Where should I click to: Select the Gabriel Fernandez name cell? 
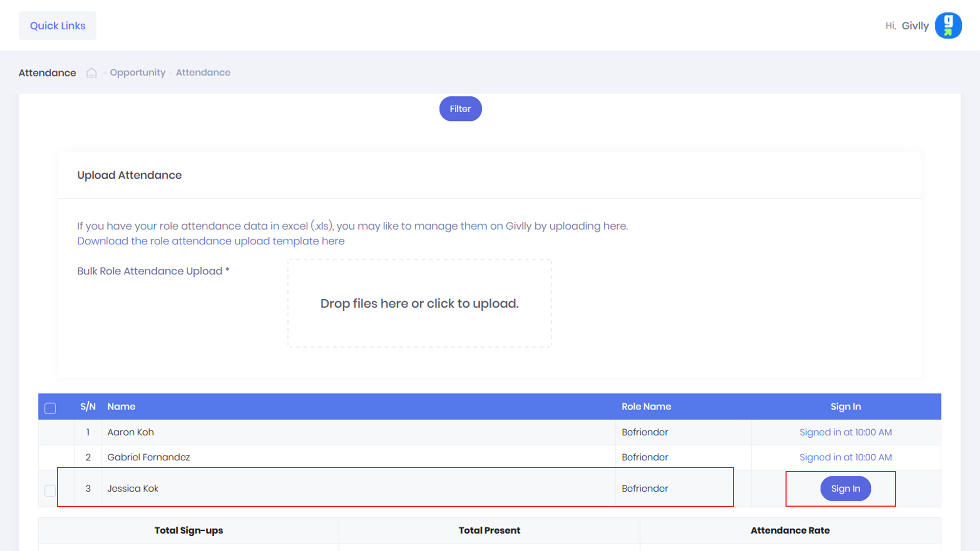click(x=148, y=457)
